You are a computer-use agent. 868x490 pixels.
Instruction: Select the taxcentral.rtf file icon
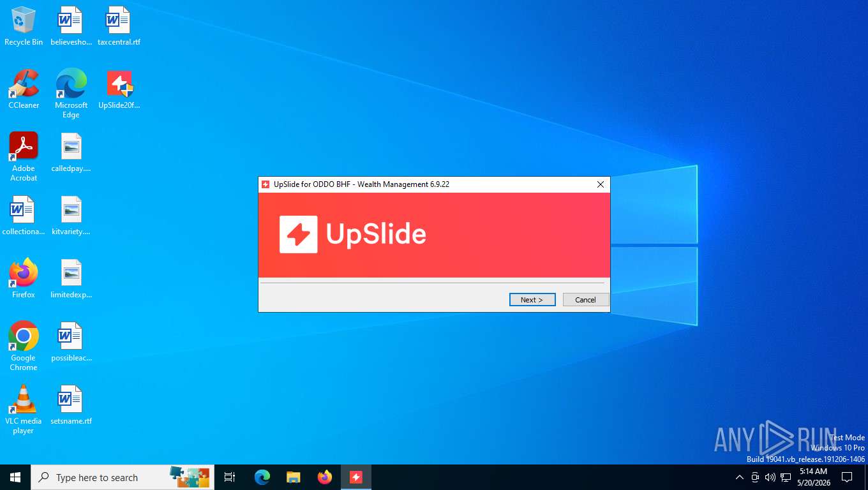119,27
